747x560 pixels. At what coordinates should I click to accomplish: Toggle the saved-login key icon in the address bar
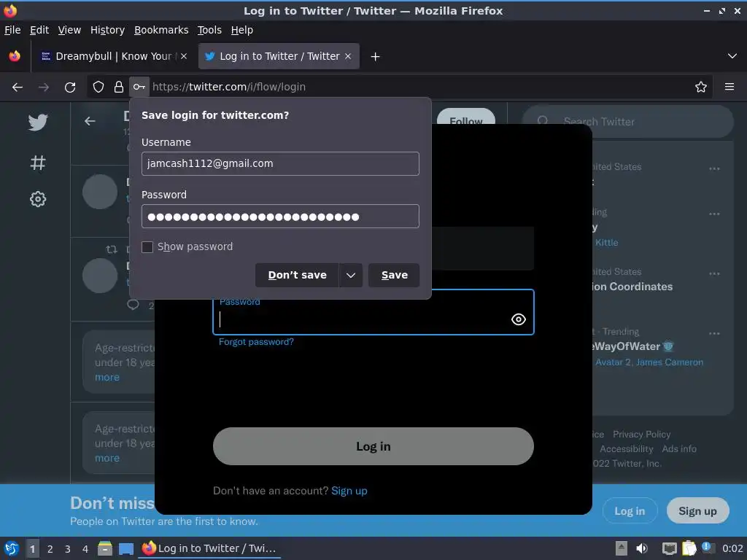139,87
